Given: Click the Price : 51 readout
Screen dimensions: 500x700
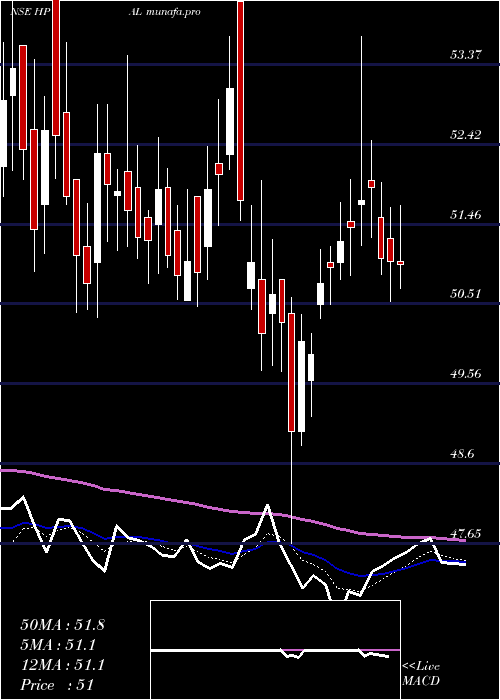Looking at the screenshot, I should pos(57,685).
